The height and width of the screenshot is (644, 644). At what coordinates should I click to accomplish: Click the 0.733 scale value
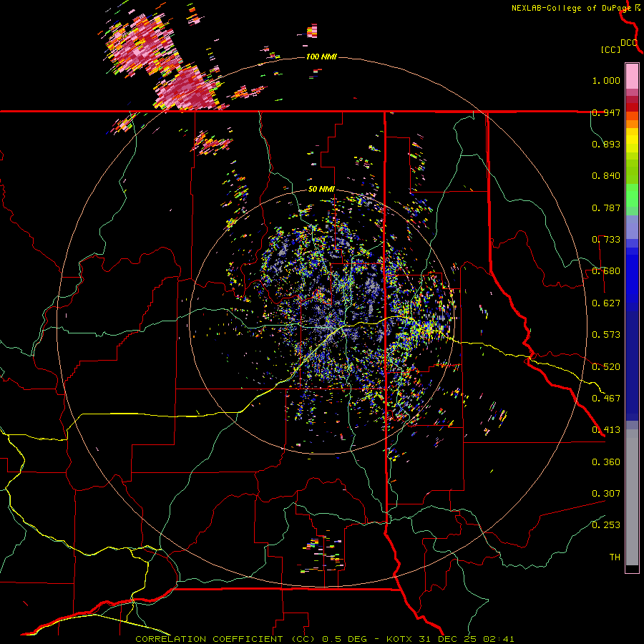click(606, 240)
